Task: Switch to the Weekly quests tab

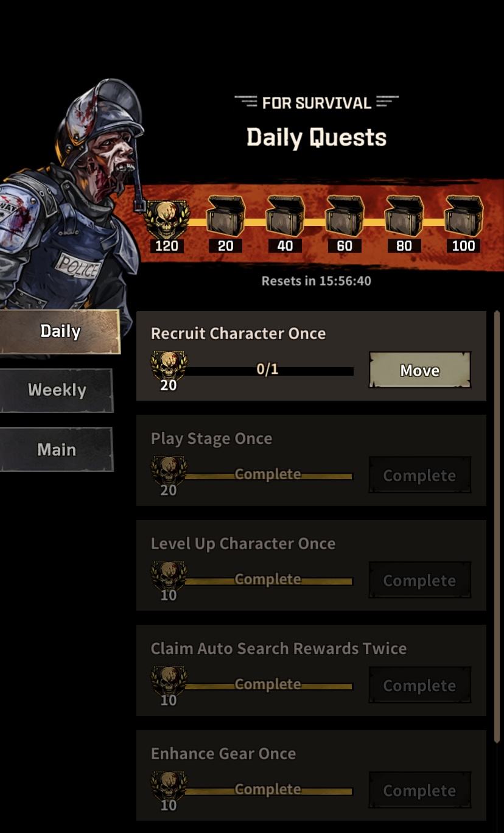Action: (57, 390)
